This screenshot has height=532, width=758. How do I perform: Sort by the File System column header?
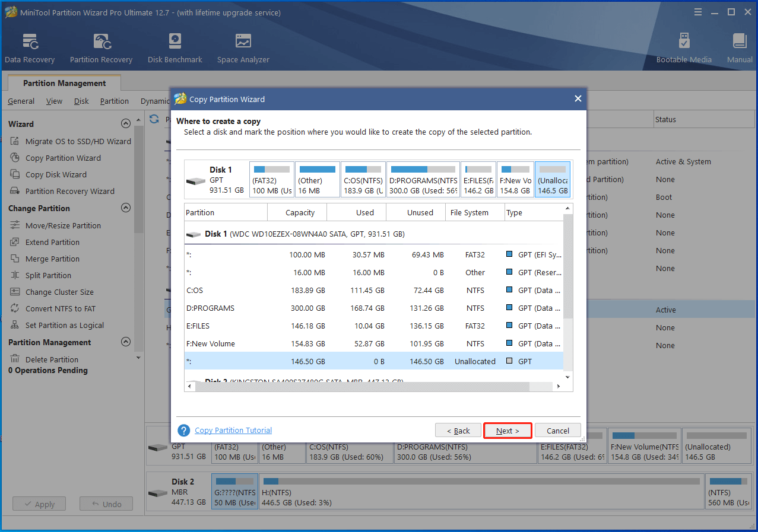(475, 212)
